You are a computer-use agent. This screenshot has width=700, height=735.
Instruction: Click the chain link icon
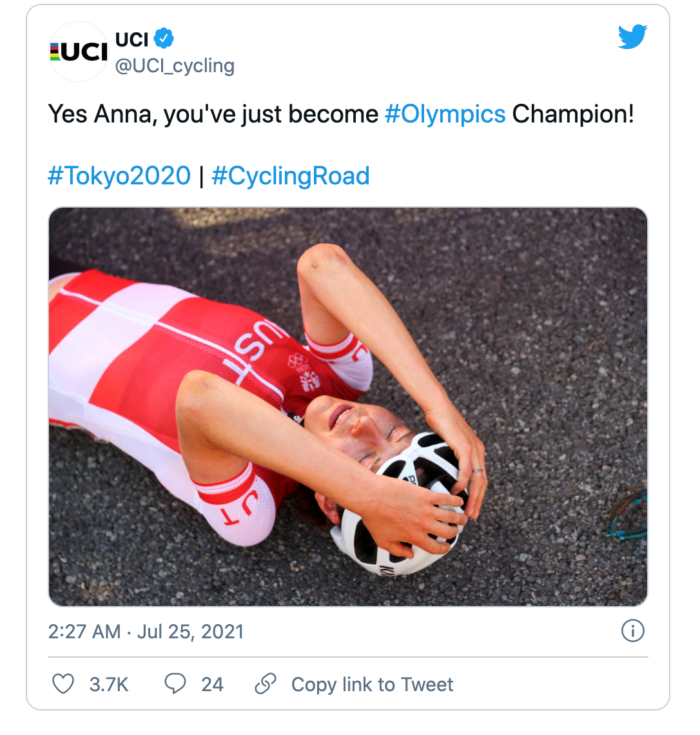pos(266,683)
